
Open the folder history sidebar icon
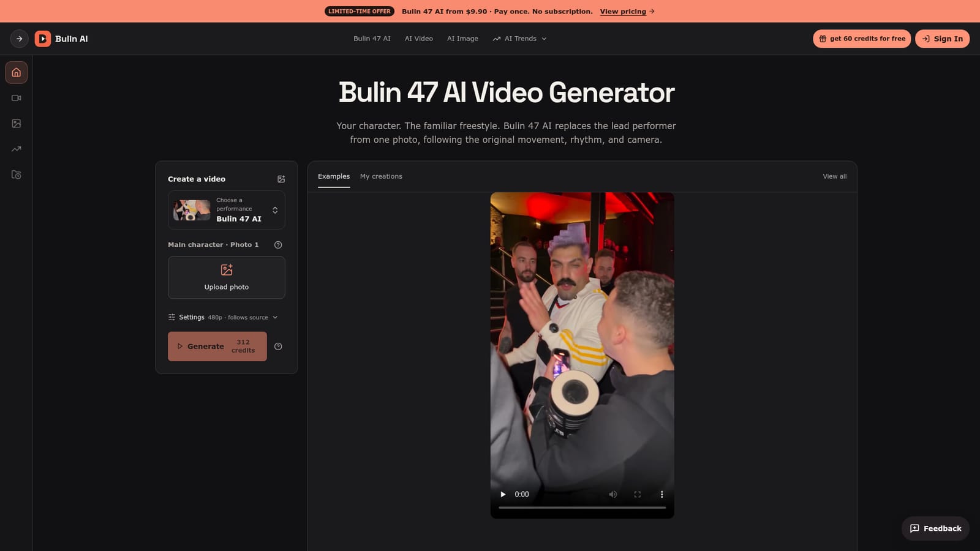click(17, 174)
